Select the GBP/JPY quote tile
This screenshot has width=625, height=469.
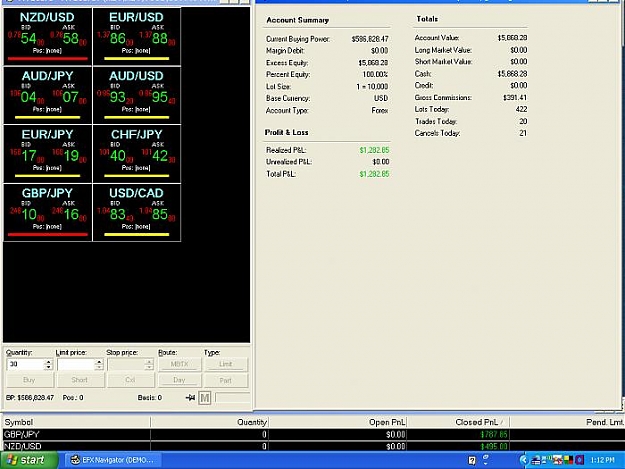[x=47, y=212]
